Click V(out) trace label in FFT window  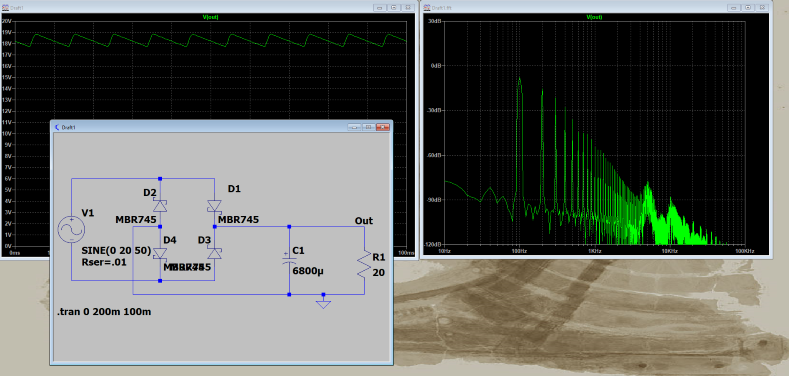(x=594, y=17)
